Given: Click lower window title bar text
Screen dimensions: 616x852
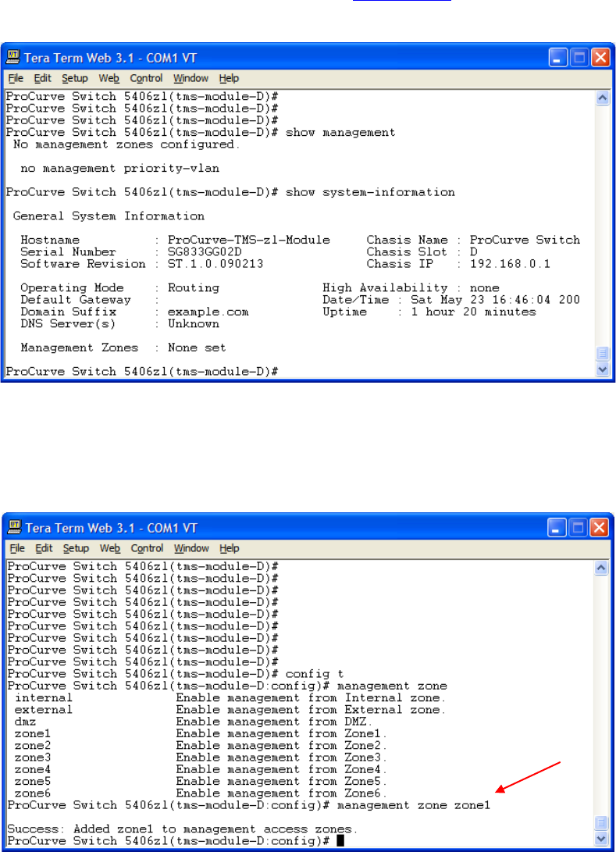Looking at the screenshot, I should (x=112, y=528).
